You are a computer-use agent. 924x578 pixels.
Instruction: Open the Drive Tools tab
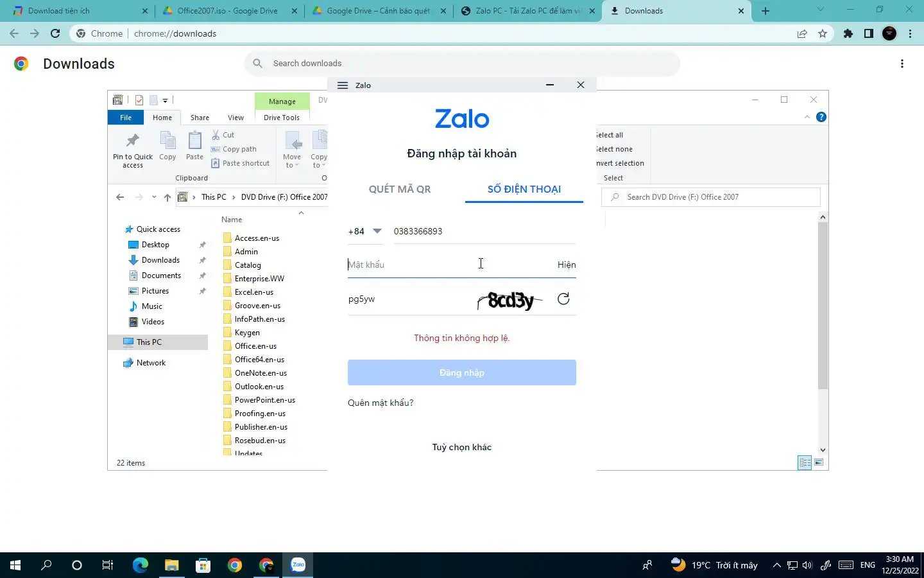(282, 118)
